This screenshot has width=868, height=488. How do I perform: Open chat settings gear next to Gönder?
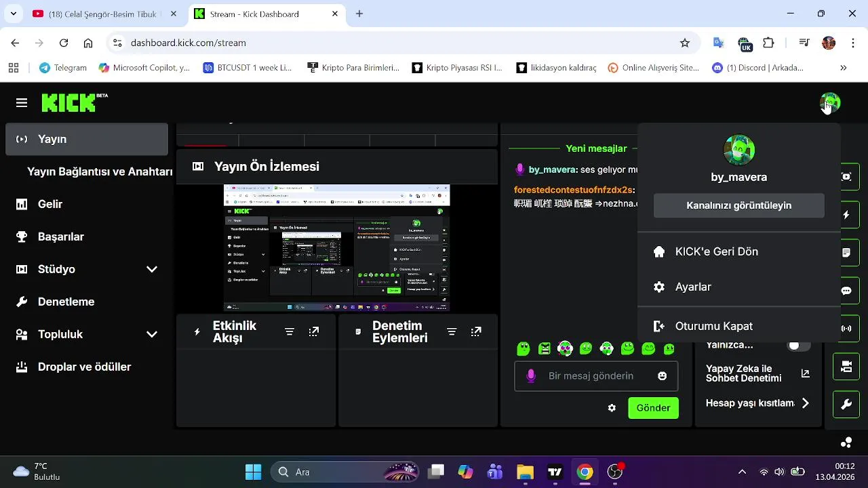(x=612, y=408)
